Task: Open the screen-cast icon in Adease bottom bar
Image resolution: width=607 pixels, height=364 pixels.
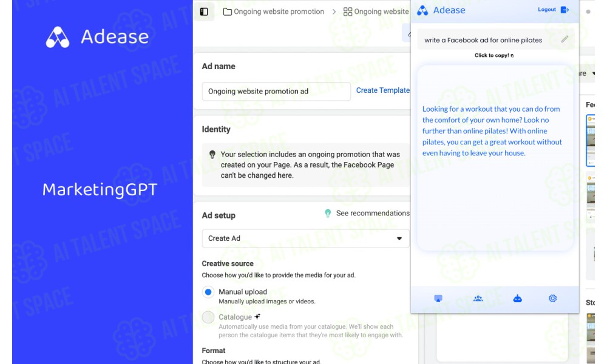Action: coord(438,298)
